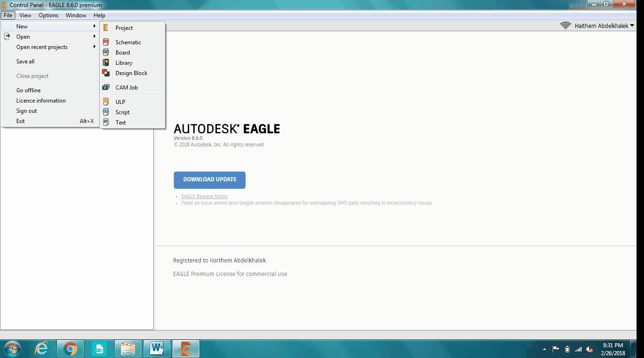Click the Library icon in New submenu
Viewport: 644px width, 358px height.
point(106,63)
